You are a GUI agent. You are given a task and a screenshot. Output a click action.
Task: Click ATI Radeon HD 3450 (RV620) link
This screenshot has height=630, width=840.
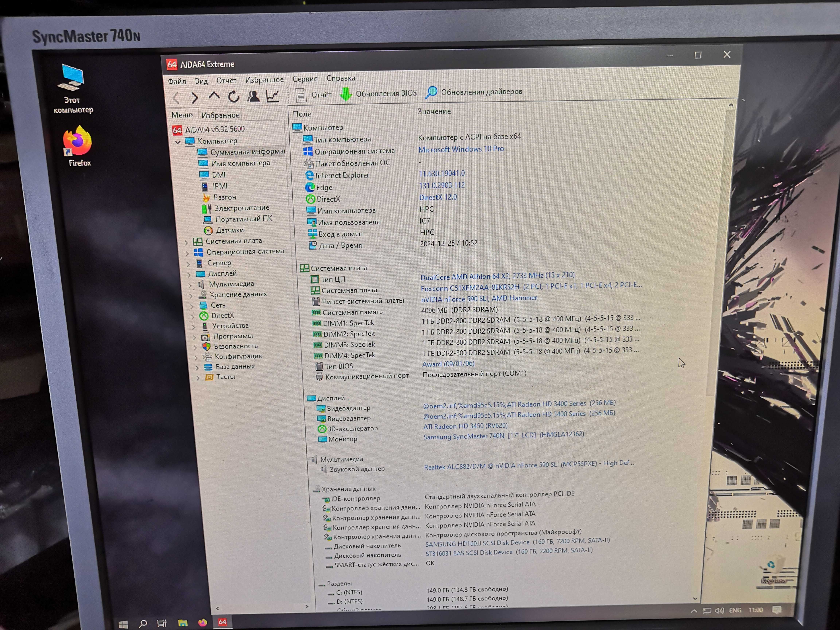(465, 426)
